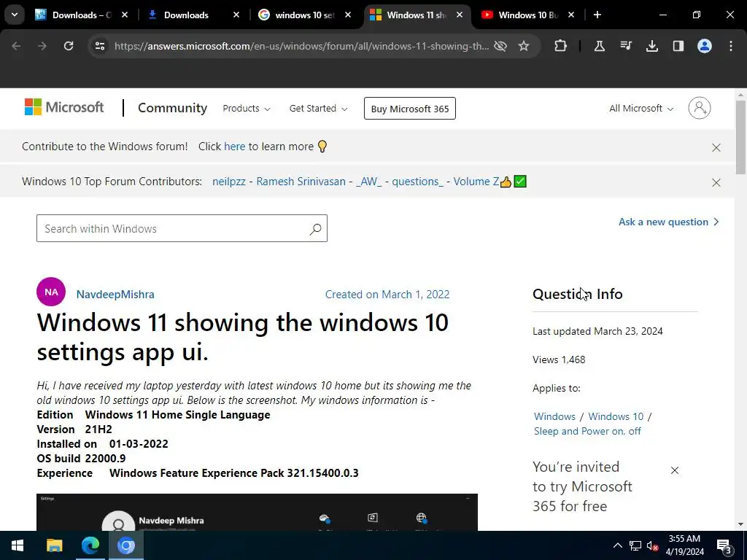The image size is (747, 560).
Task: Open neilpzz contributor profile
Action: (x=229, y=182)
